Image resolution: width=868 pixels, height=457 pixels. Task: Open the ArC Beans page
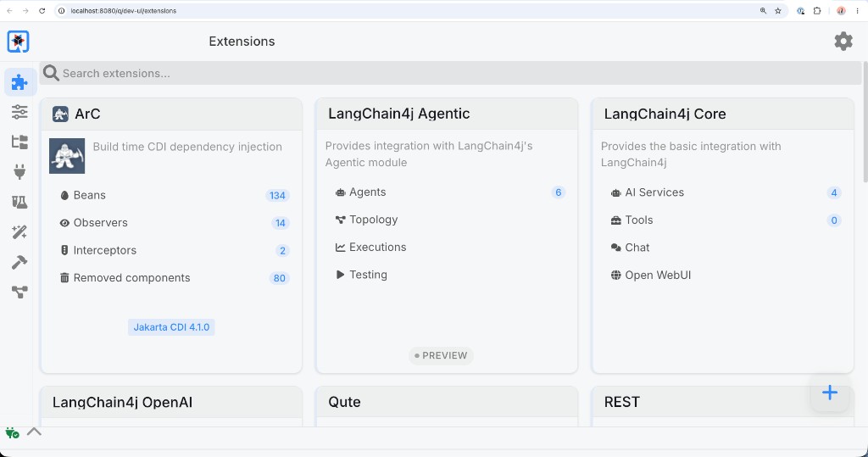(89, 195)
